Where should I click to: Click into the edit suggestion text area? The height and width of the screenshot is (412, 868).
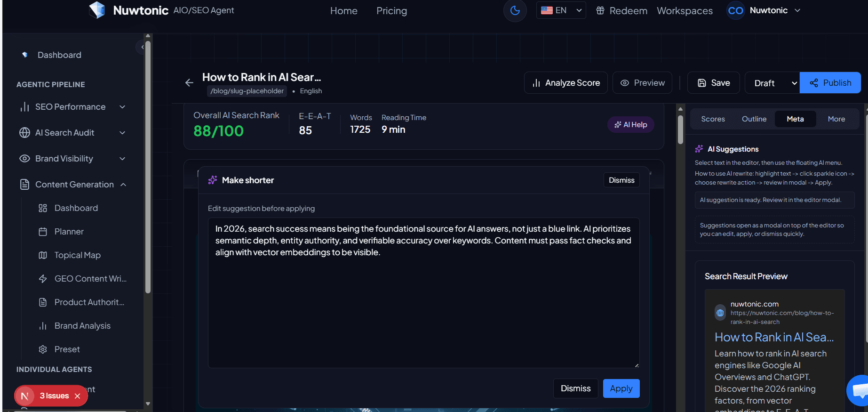(423, 306)
